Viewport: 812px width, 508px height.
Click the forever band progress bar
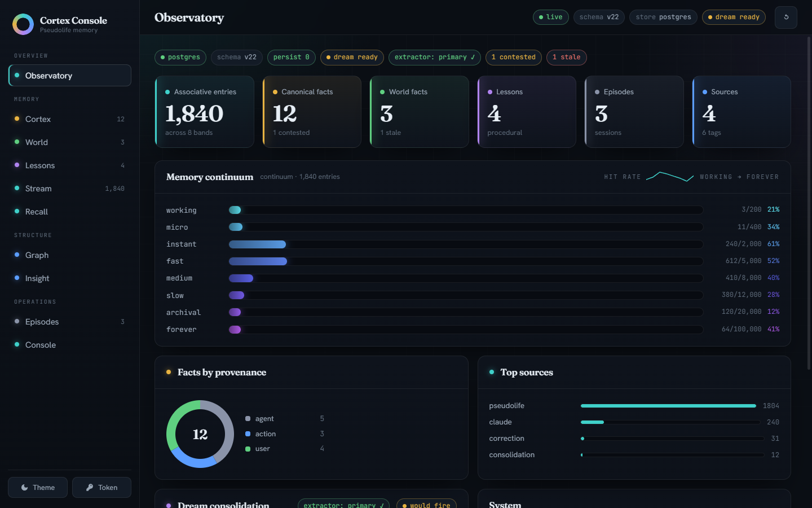(x=466, y=330)
